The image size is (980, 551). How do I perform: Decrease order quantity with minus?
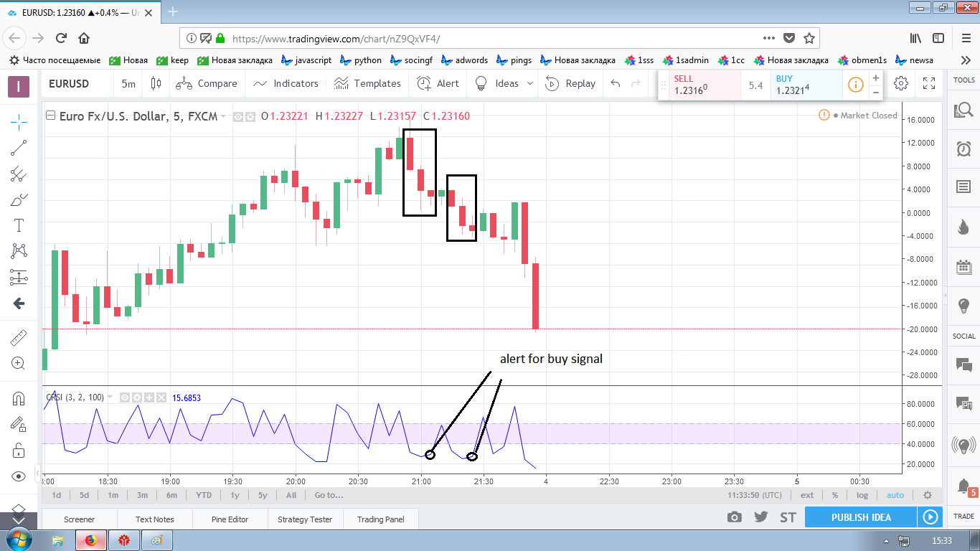click(875, 92)
